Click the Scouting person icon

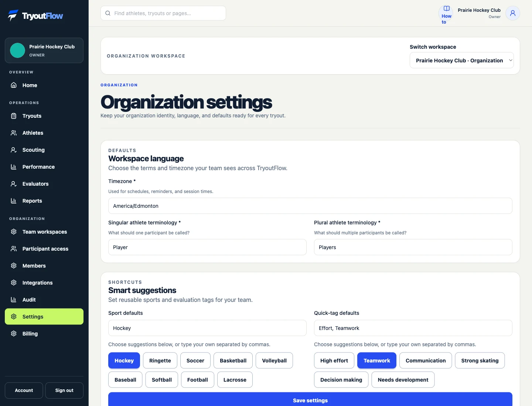point(14,150)
